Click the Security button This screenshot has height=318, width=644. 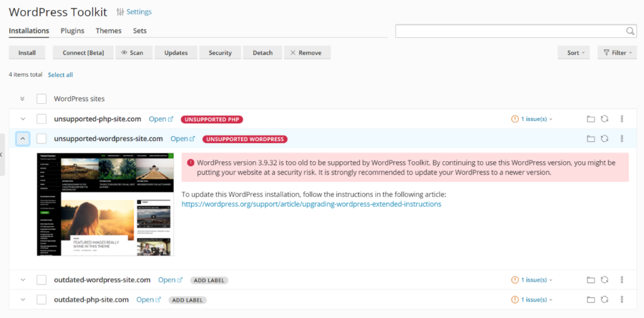click(x=220, y=53)
